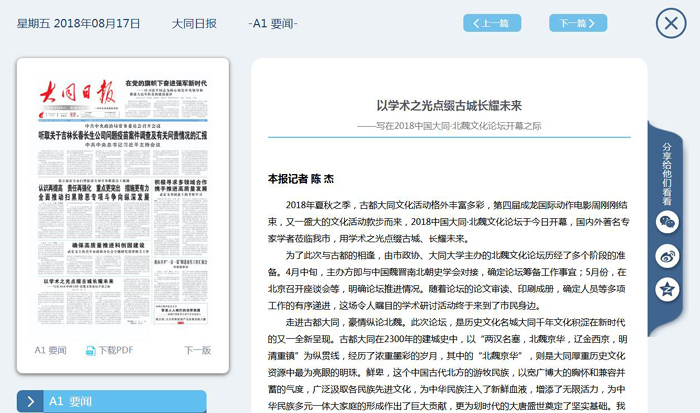700x413 pixels.
Task: Click the 分享给他们看看 share panel label
Action: pyautogui.click(x=667, y=173)
